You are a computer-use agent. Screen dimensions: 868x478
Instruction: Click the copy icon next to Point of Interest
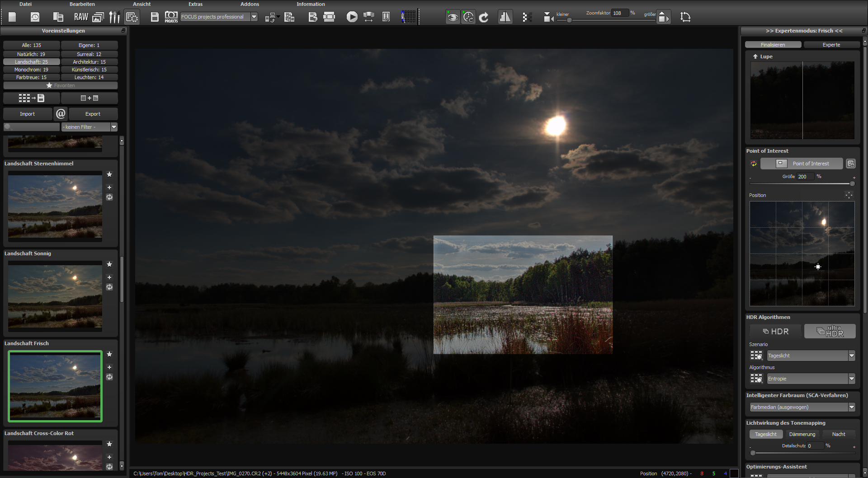click(851, 164)
